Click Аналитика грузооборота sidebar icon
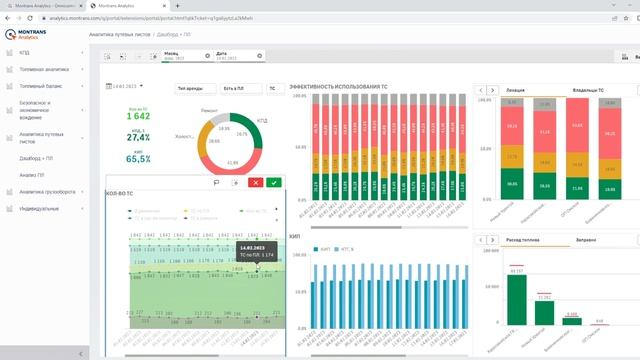640x360 pixels. (10, 192)
